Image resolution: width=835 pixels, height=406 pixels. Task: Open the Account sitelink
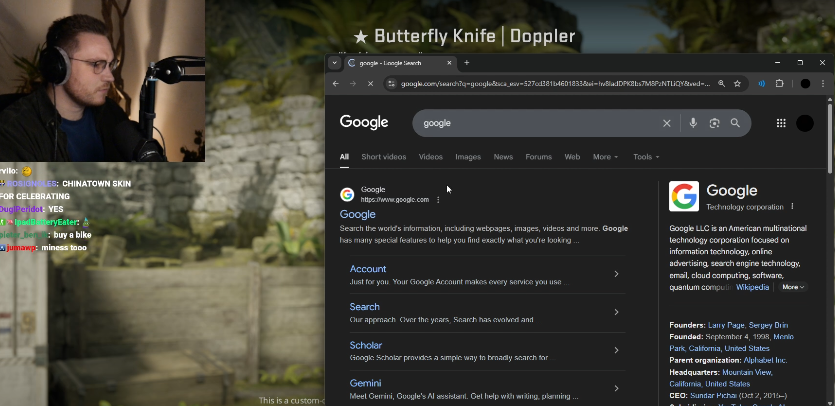point(368,269)
